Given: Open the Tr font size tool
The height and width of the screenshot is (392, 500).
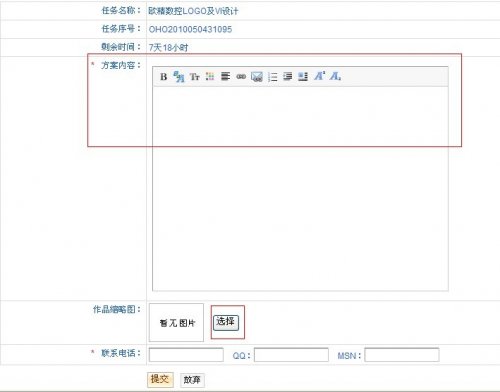Looking at the screenshot, I should [x=194, y=77].
